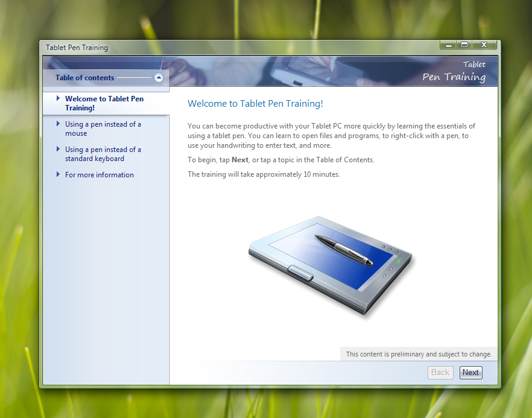Go to the For more information topic
Image resolution: width=532 pixels, height=418 pixels.
coord(99,175)
